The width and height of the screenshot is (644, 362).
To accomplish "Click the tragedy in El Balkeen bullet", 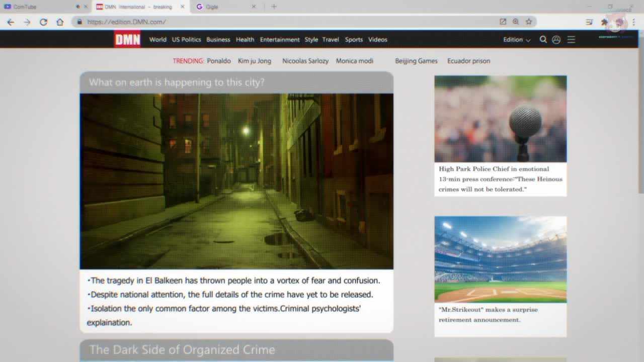I will tap(234, 281).
